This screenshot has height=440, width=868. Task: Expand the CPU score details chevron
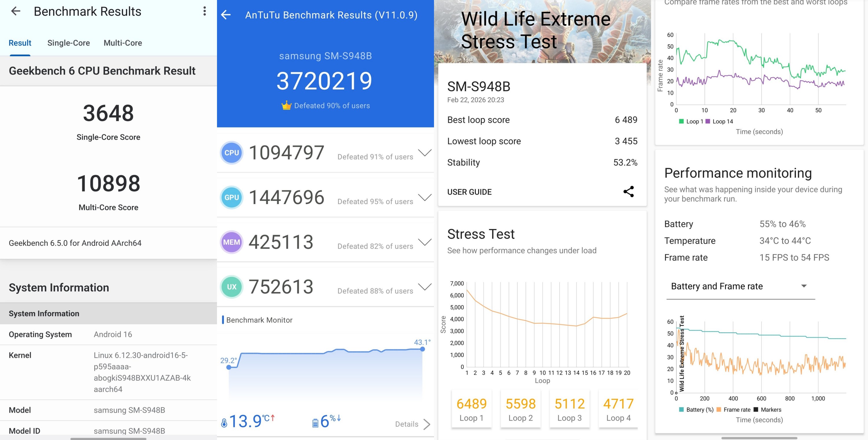pos(424,153)
